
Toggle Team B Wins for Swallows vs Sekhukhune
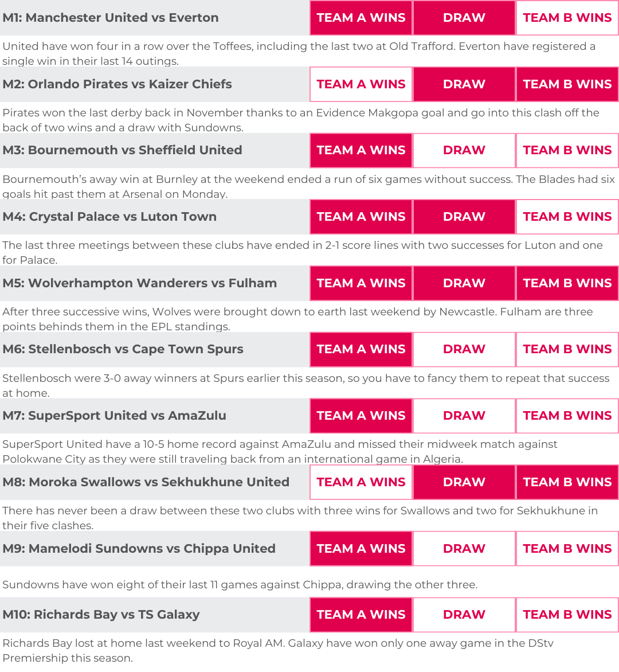click(567, 482)
